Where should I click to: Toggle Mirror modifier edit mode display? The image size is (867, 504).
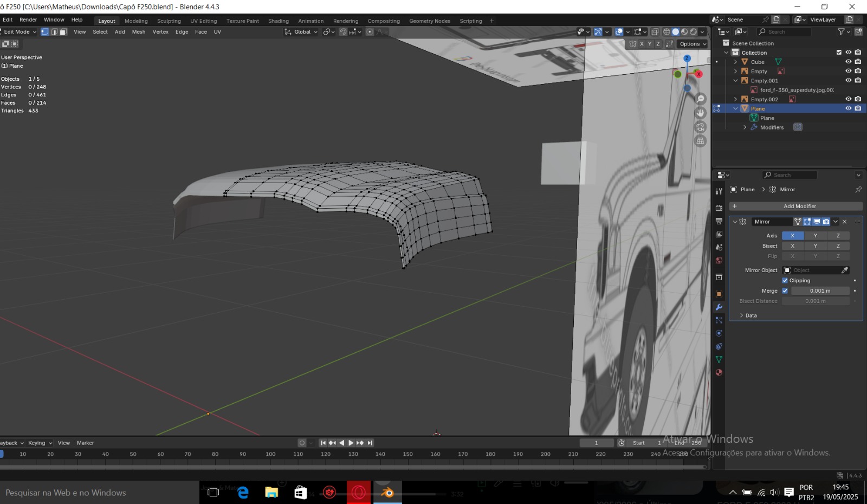pyautogui.click(x=807, y=222)
